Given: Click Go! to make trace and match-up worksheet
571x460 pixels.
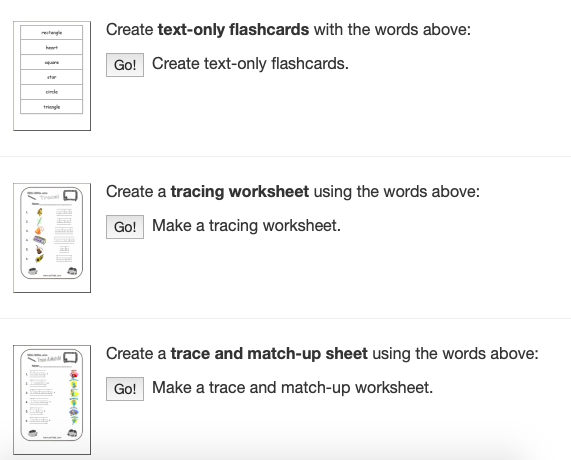Looking at the screenshot, I should (125, 389).
